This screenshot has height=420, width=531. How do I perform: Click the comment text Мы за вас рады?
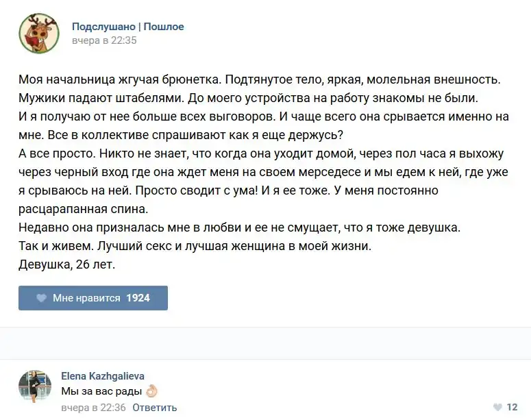tap(101, 391)
